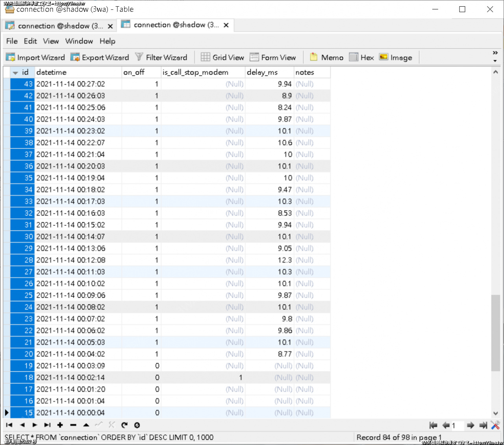
Task: View cell contents as Hex
Action: tap(361, 57)
